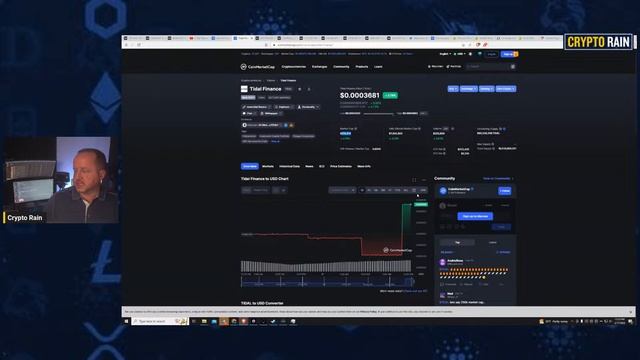Image resolution: width=640 pixels, height=360 pixels.
Task: Select the 7D chart range
Action: [369, 190]
